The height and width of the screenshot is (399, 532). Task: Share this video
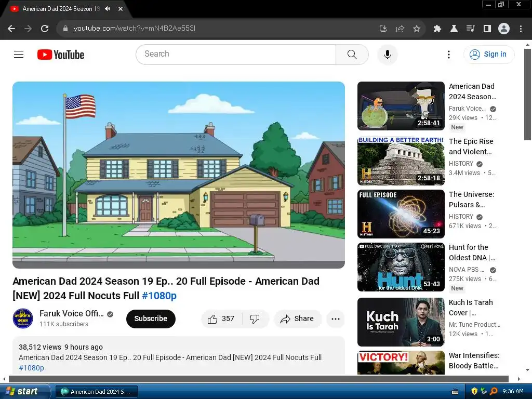pyautogui.click(x=297, y=319)
